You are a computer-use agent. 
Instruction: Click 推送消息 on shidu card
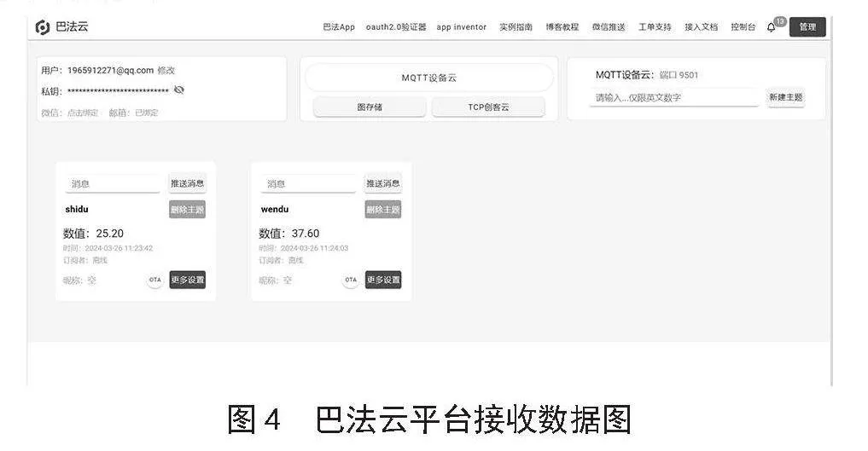(x=187, y=183)
